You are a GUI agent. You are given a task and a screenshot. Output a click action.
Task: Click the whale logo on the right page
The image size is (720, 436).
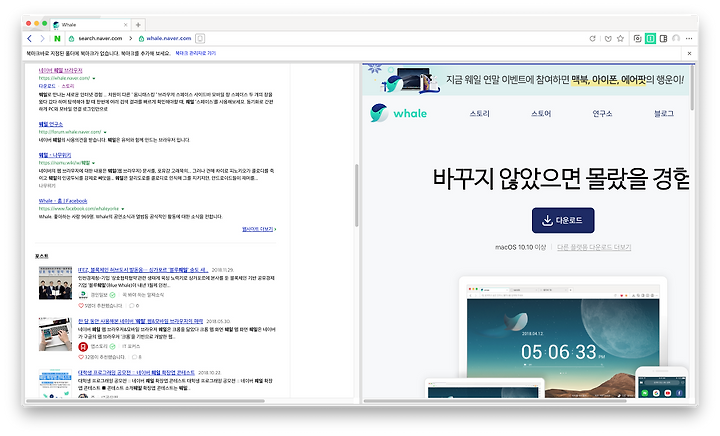(399, 113)
